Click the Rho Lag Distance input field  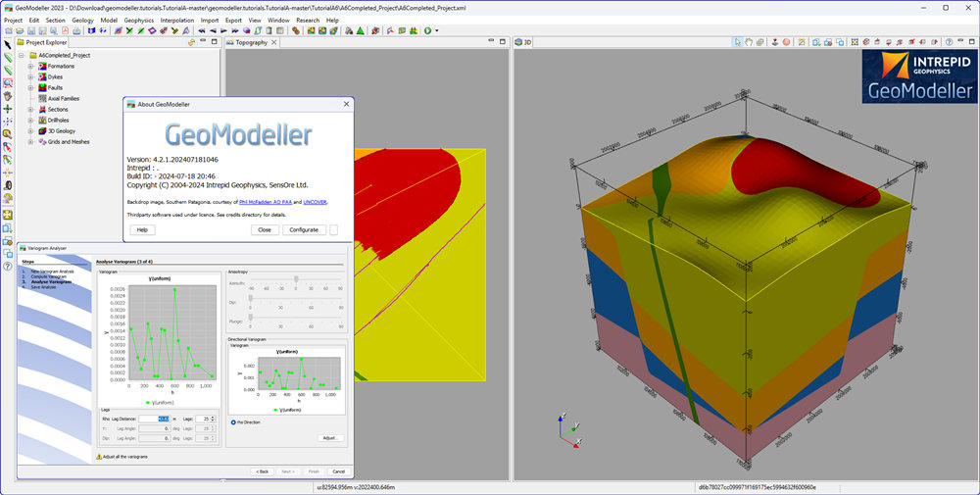pos(155,419)
